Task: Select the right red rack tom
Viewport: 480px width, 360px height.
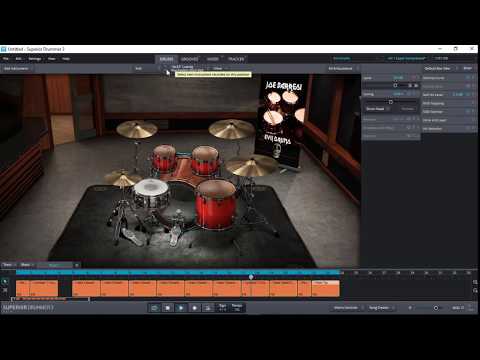Action: 205,161
